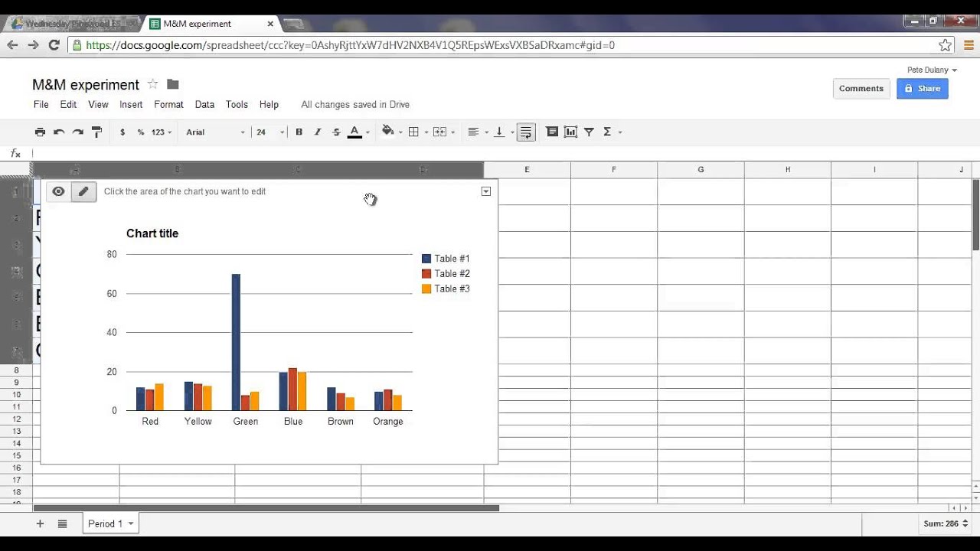Toggle strikethrough formatting

coord(336,132)
